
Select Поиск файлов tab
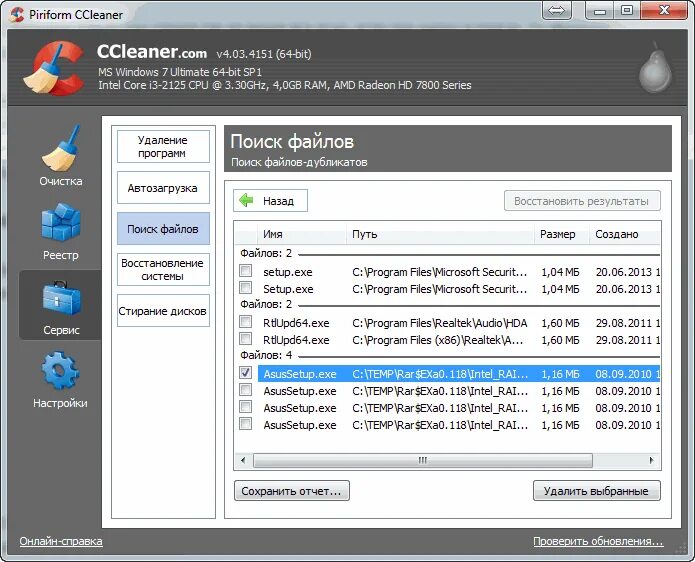tap(163, 229)
